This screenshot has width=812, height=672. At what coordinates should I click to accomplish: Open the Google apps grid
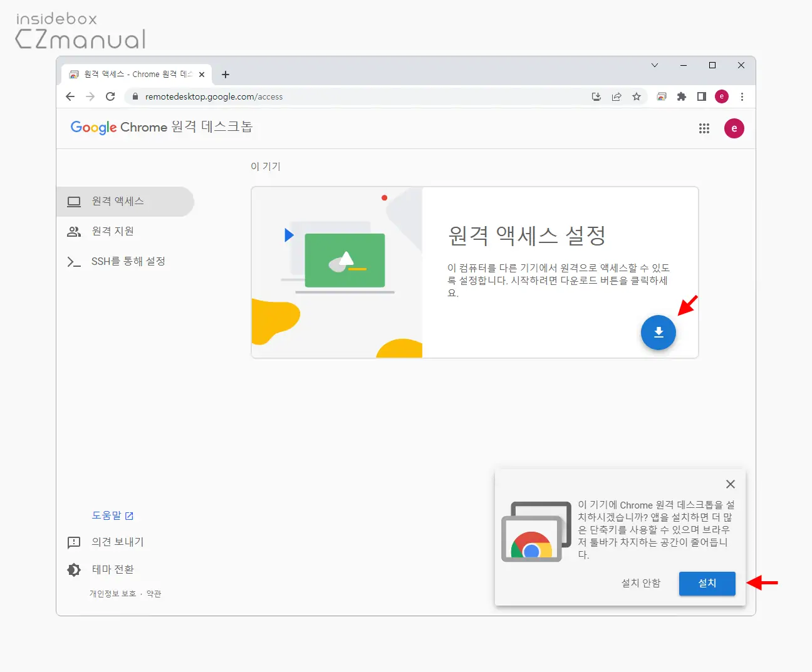(x=704, y=128)
